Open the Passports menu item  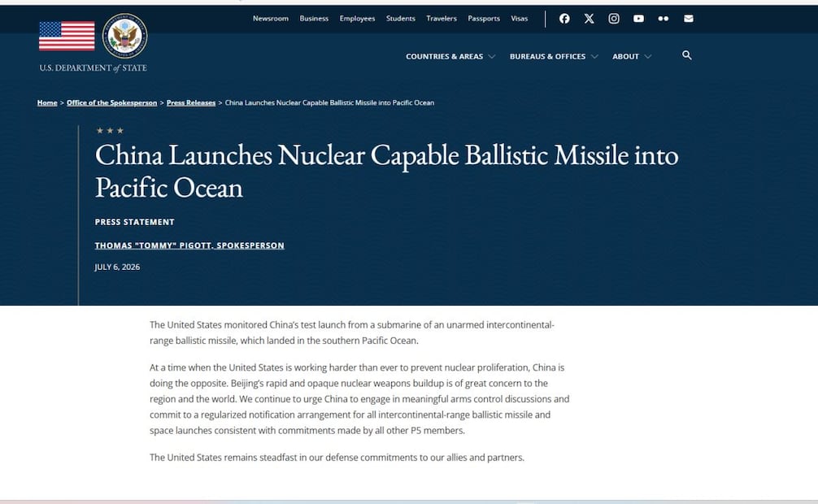[x=484, y=19]
